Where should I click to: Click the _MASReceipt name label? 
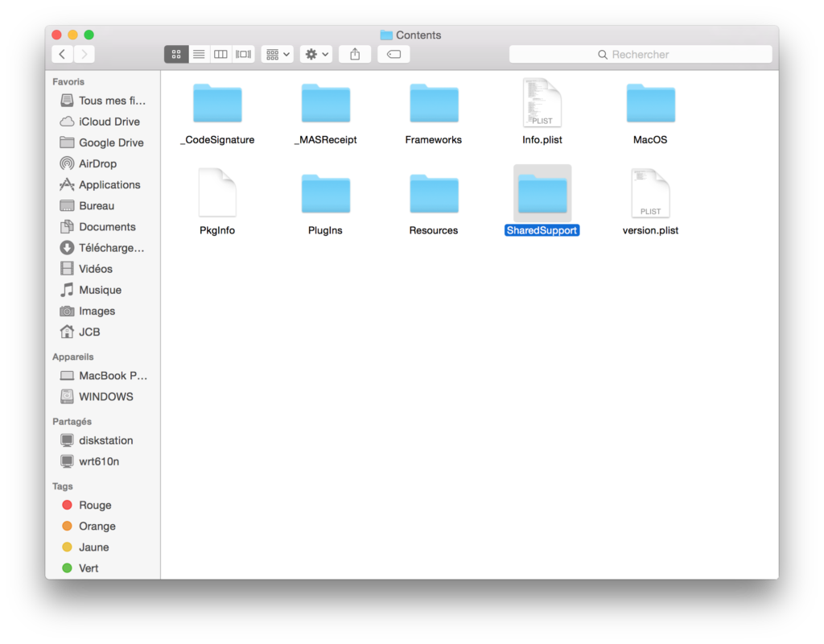[325, 140]
